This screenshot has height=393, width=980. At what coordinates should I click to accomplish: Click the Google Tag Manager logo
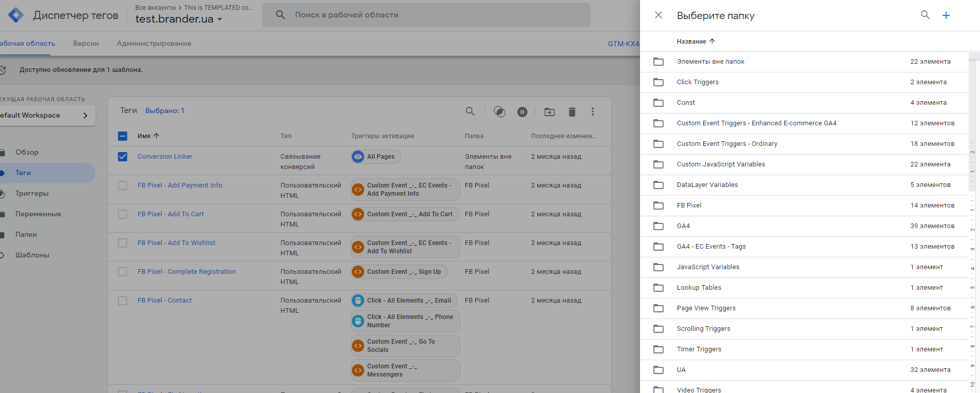[16, 15]
